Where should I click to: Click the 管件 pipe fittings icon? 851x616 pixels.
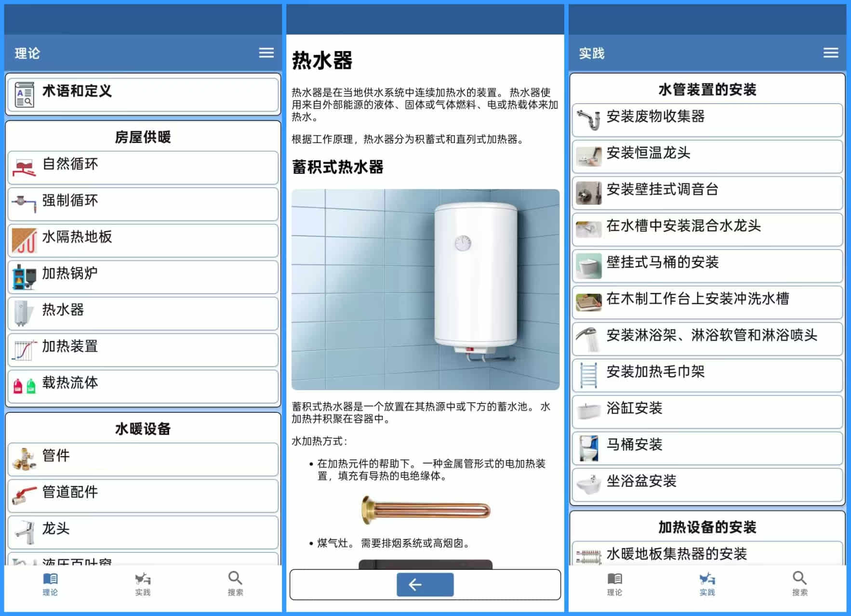click(x=24, y=458)
